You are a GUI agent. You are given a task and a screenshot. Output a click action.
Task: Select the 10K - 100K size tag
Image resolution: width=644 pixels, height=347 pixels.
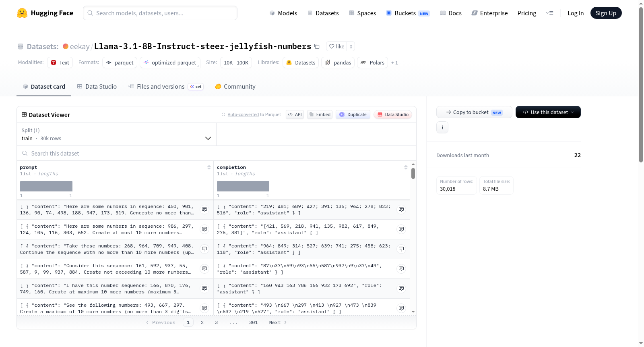pyautogui.click(x=236, y=62)
